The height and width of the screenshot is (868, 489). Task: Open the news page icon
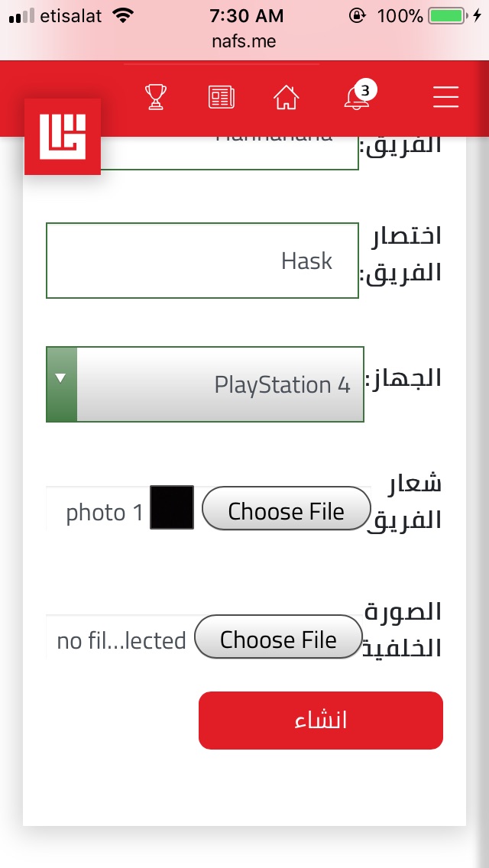[222, 97]
